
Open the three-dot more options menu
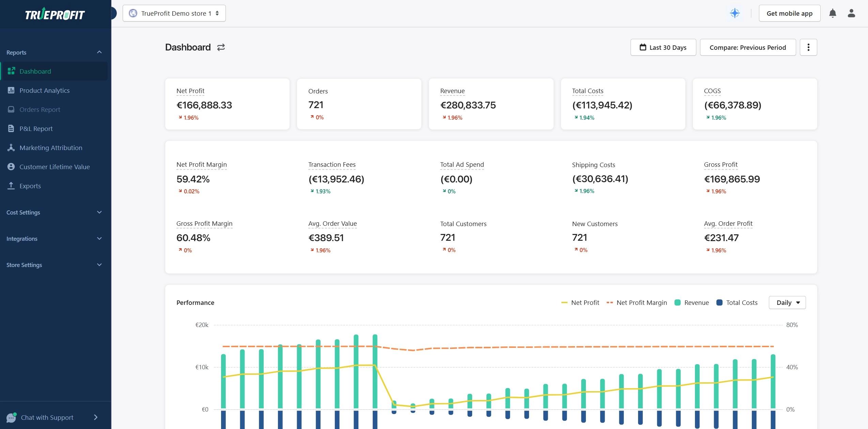[808, 47]
